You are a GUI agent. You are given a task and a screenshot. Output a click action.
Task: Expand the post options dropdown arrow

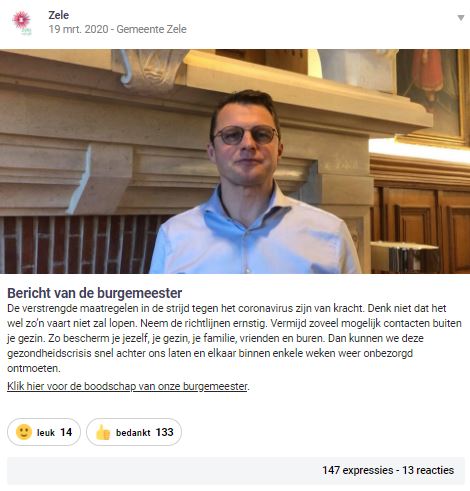(460, 18)
